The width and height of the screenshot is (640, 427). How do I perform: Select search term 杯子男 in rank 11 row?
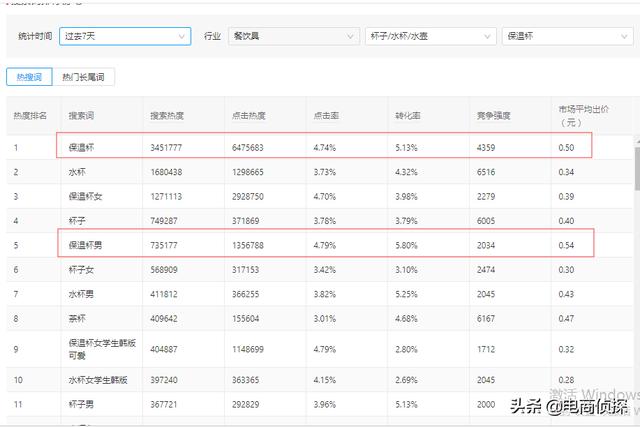pos(81,405)
